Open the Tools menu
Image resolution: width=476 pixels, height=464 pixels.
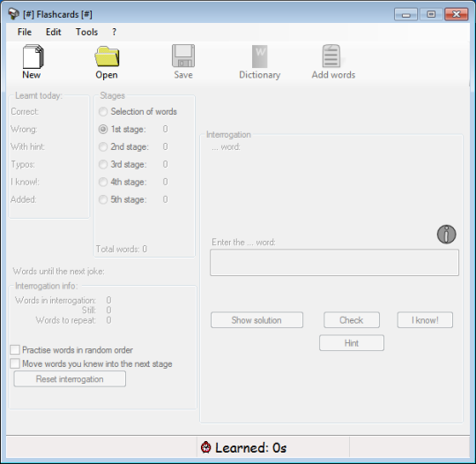(86, 32)
